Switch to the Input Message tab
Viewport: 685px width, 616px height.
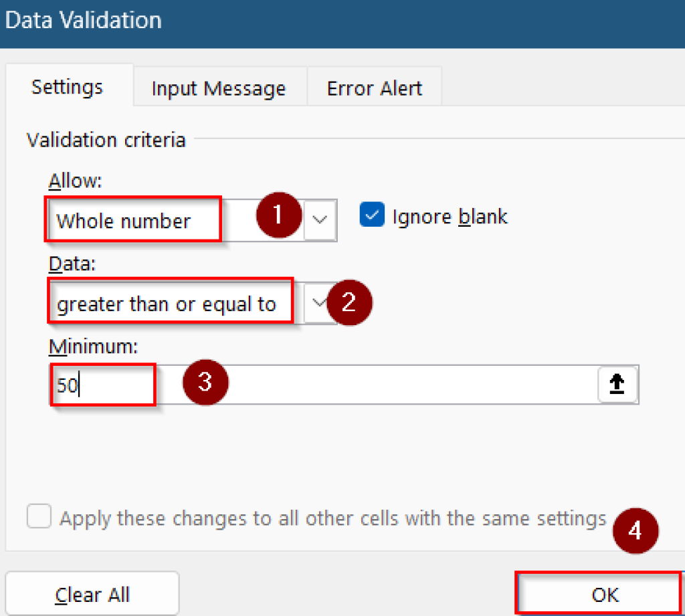tap(219, 87)
